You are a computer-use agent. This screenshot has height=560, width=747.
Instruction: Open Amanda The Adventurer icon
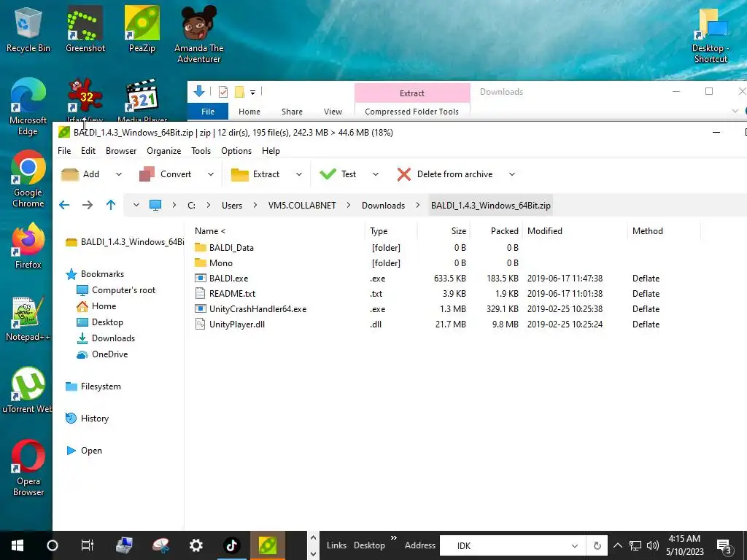198,35
